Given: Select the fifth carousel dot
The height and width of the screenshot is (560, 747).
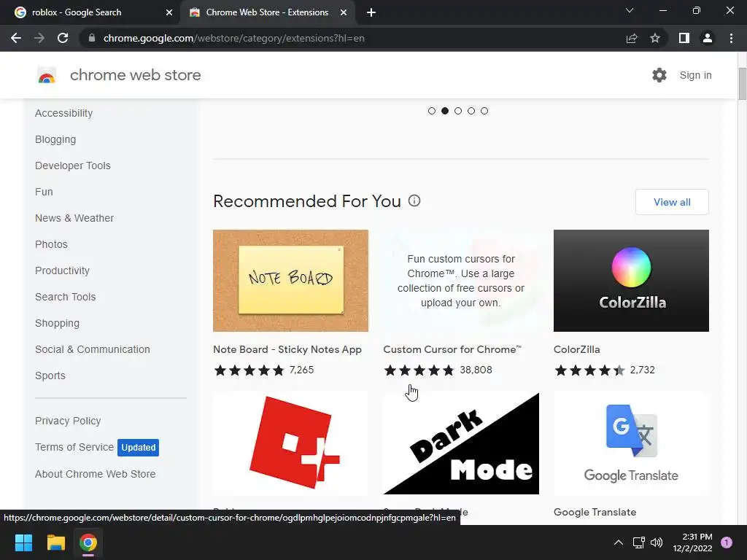Looking at the screenshot, I should pyautogui.click(x=484, y=111).
